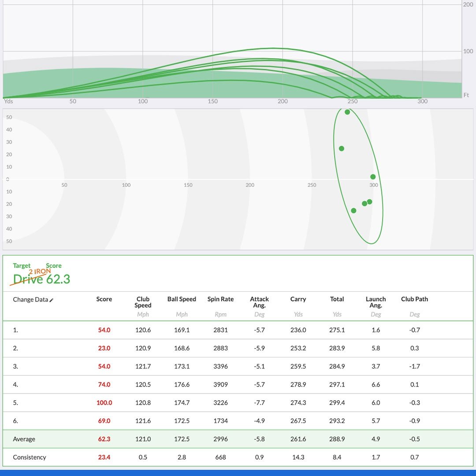
Task: Select the Club Path column header
Action: (415, 299)
